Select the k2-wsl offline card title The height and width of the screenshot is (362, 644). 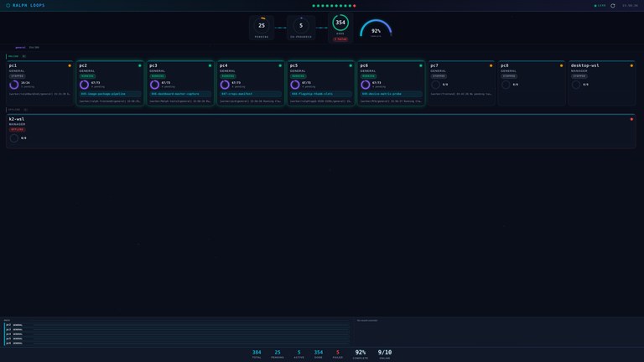tap(17, 119)
